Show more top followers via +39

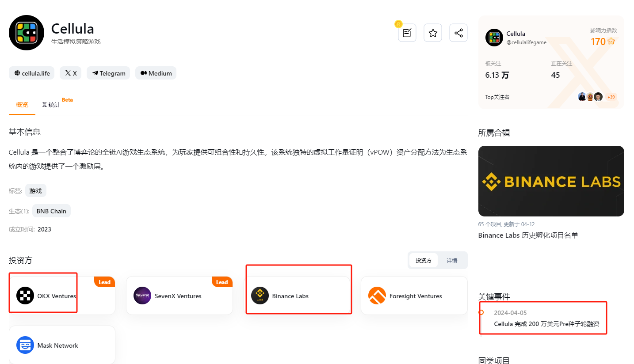point(611,97)
